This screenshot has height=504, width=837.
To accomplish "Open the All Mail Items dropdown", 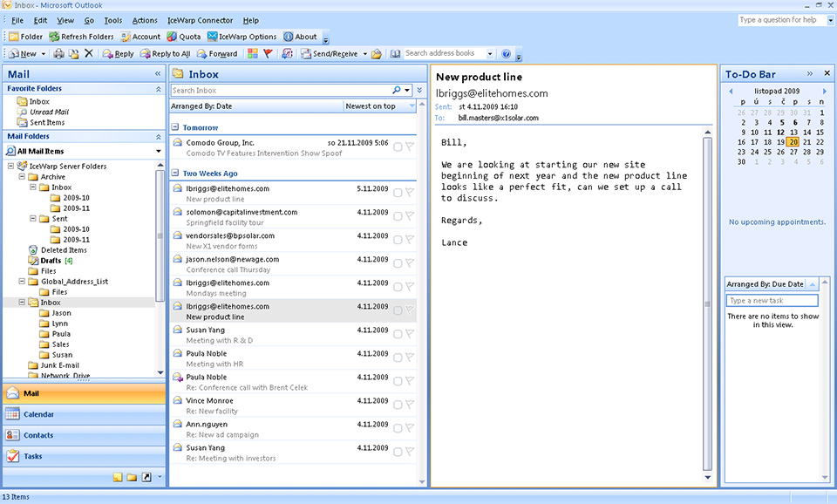I will click(159, 151).
